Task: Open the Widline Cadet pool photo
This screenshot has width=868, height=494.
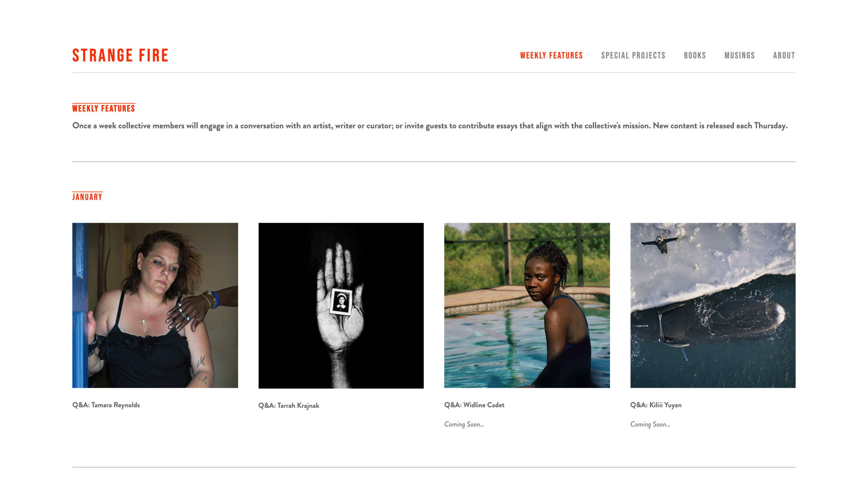Action: 527,305
